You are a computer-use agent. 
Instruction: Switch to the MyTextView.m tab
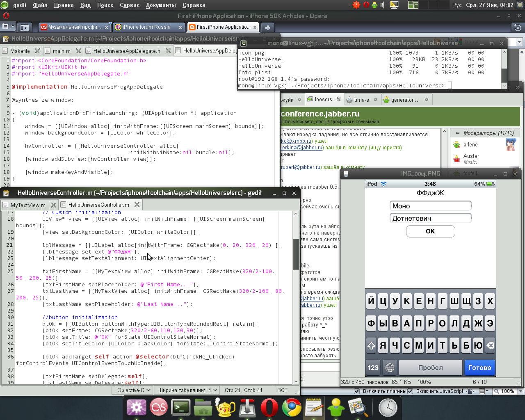28,205
